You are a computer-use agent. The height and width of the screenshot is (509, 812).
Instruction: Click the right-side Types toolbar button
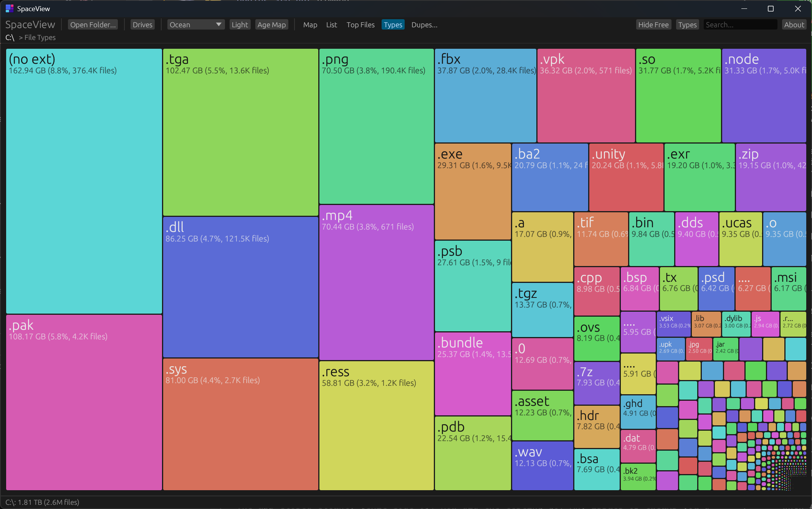(687, 25)
